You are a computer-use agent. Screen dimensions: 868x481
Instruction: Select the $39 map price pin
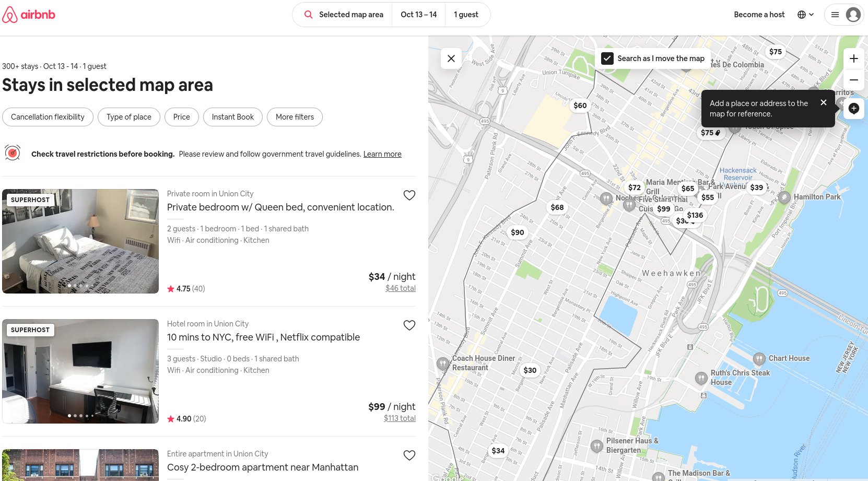click(x=757, y=187)
